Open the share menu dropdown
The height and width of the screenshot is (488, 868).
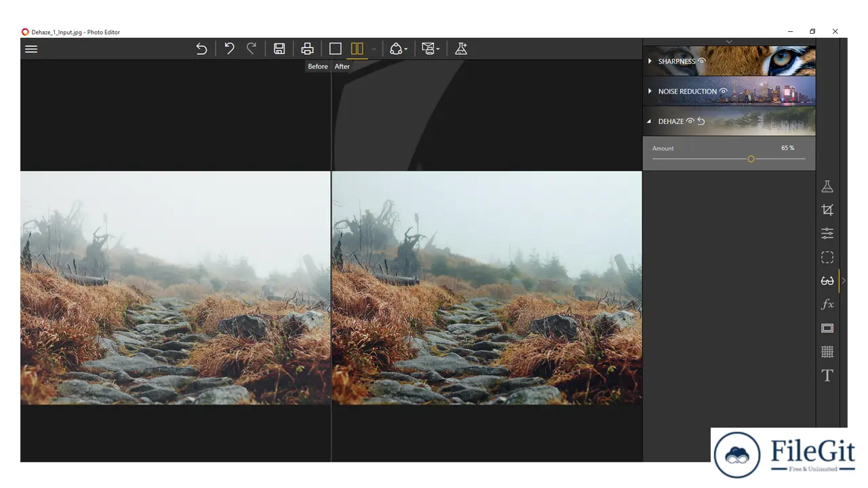[398, 49]
